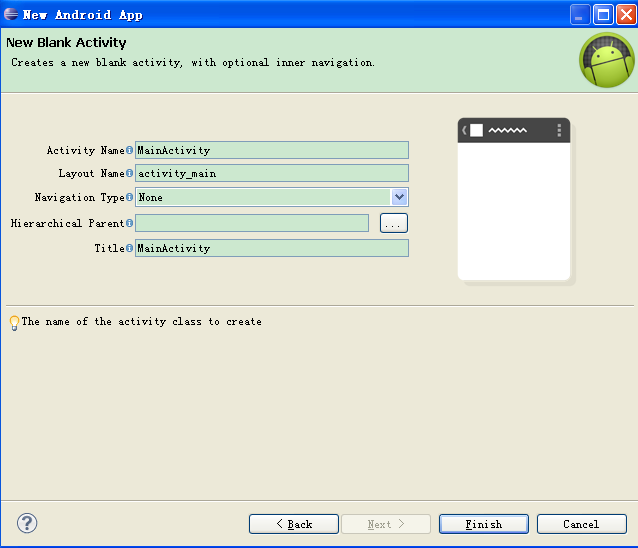Click the info icon beside Hierarchical Parent
The width and height of the screenshot is (638, 548).
(129, 223)
